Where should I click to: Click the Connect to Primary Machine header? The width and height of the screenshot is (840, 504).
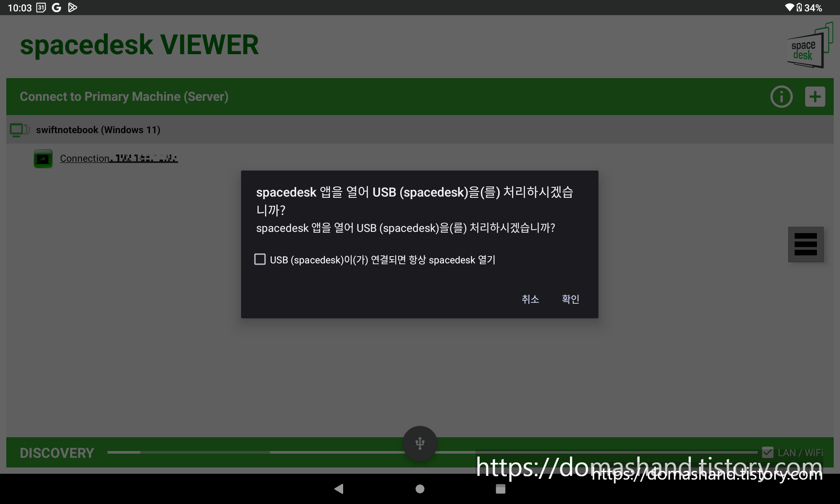pos(124,97)
